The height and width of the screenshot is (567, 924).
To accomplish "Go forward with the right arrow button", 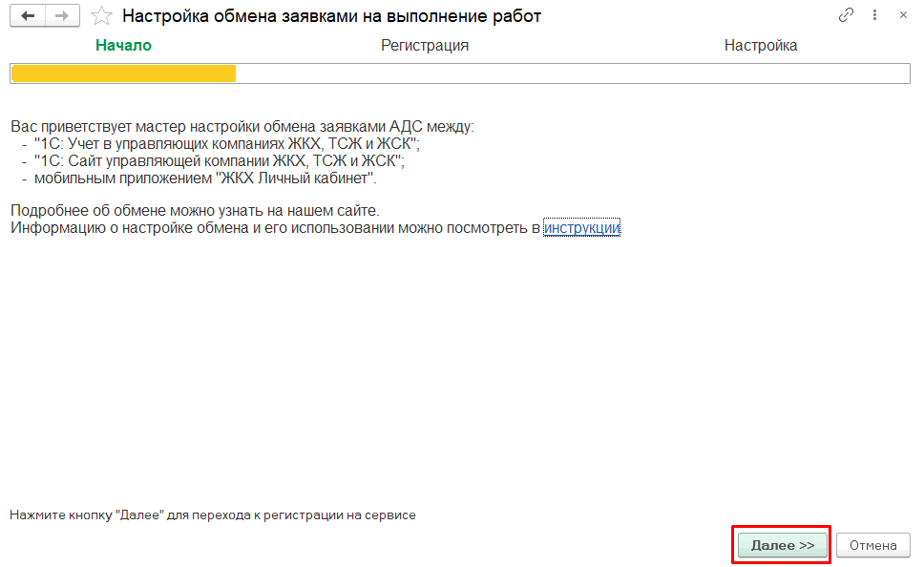I will 62,16.
